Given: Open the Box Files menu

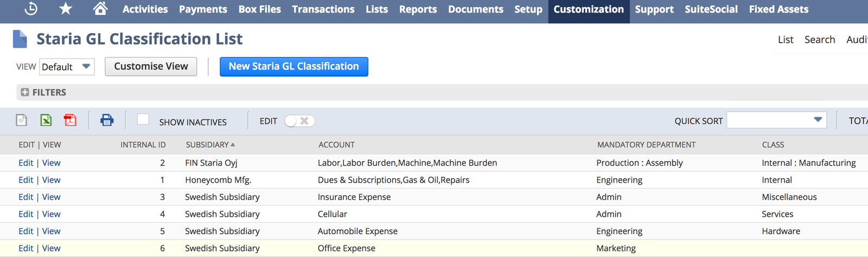Looking at the screenshot, I should (x=260, y=9).
